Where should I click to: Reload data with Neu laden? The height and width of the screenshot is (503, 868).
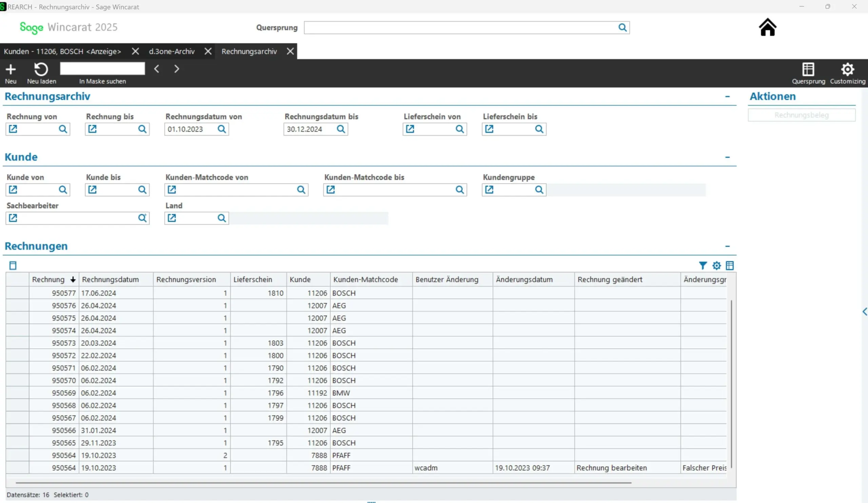(41, 69)
